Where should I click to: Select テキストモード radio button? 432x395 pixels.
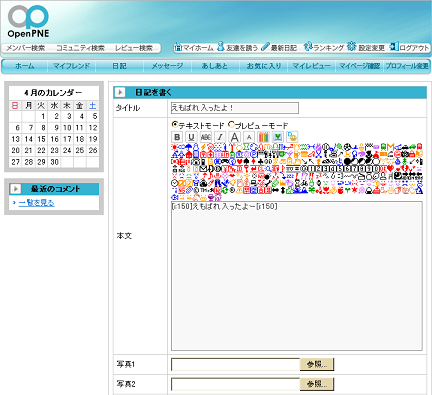(174, 125)
